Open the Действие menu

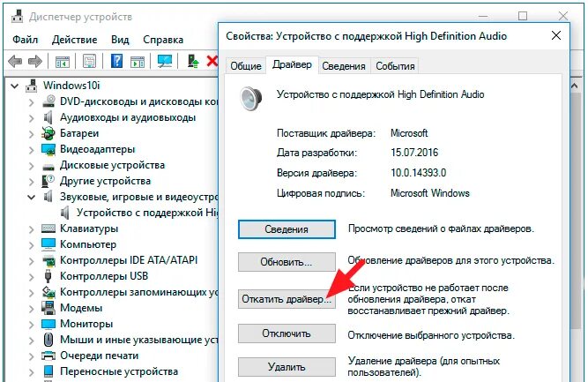pos(74,40)
